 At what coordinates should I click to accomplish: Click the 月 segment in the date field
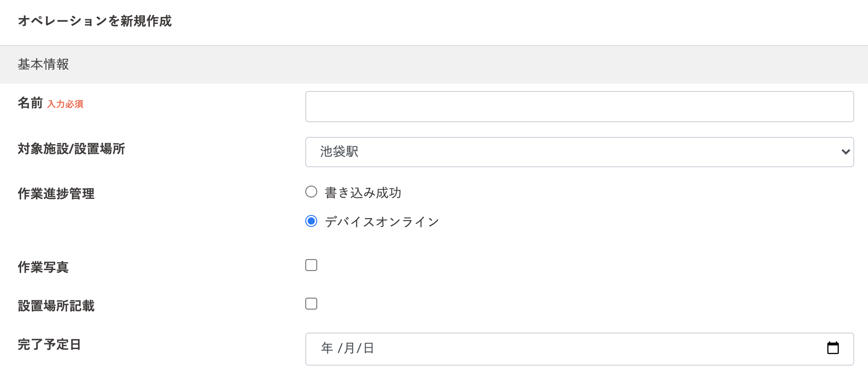tap(349, 348)
